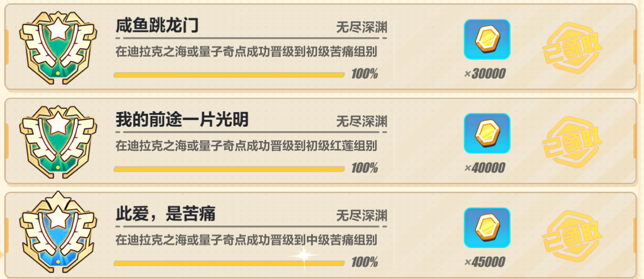Click the progress bar under 咸鱼跳龙门
The image size is (644, 279).
point(229,75)
